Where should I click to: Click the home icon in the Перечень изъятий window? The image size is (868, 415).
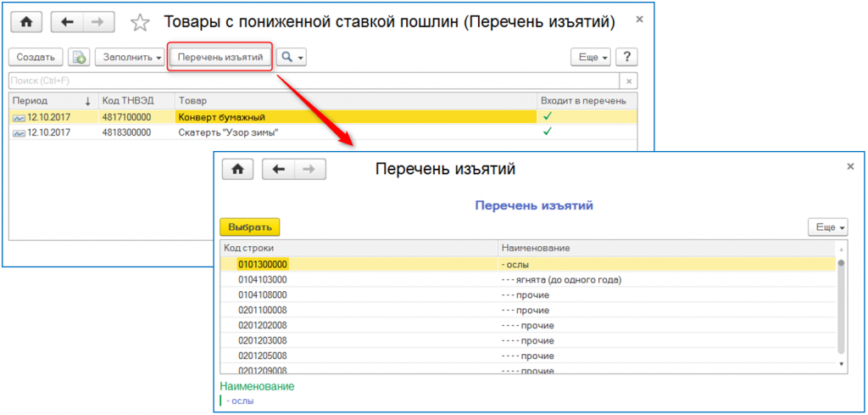[237, 169]
